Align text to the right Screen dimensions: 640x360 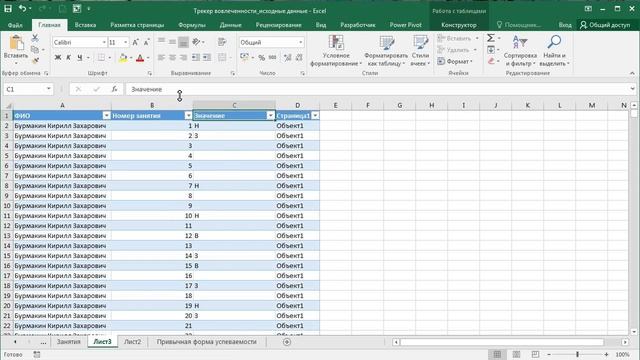tap(183, 58)
